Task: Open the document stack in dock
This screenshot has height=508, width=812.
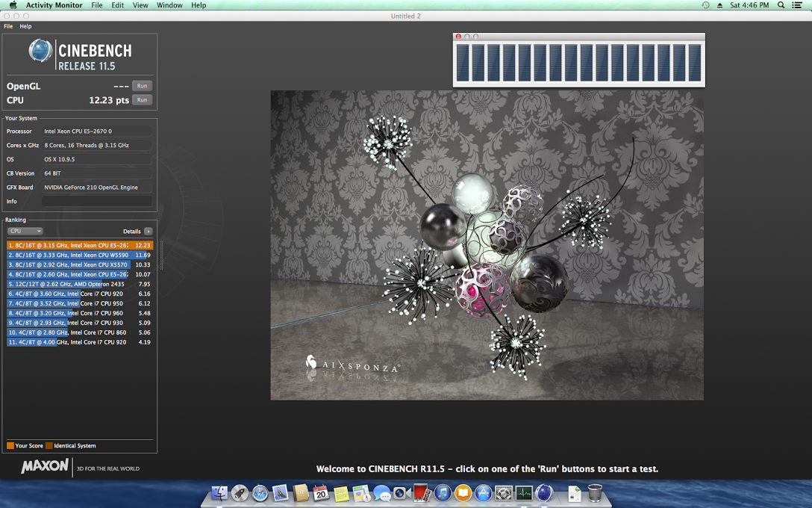Action: 575,492
